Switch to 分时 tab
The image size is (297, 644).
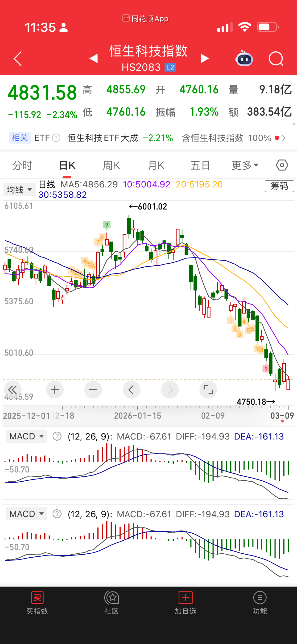[22, 165]
